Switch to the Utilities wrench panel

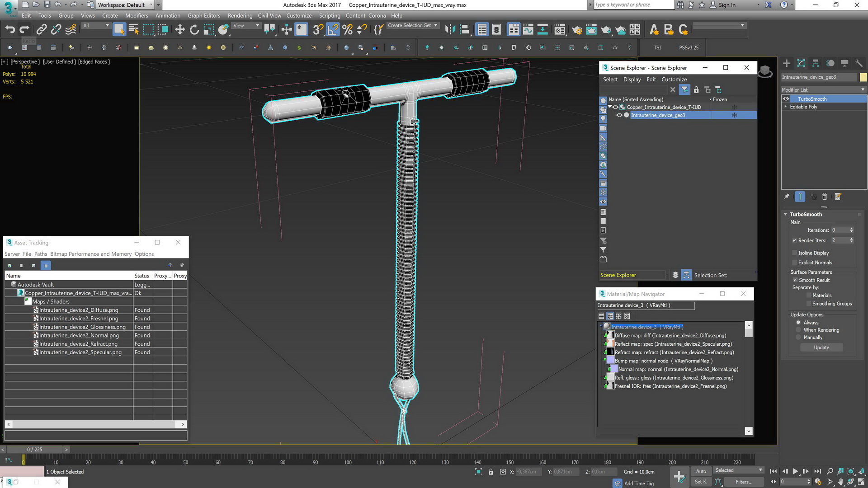tap(859, 63)
